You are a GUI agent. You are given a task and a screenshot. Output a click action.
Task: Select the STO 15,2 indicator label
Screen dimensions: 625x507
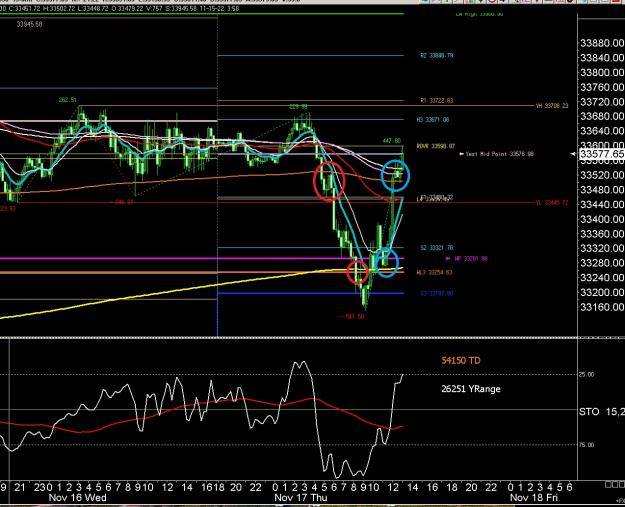coord(601,412)
